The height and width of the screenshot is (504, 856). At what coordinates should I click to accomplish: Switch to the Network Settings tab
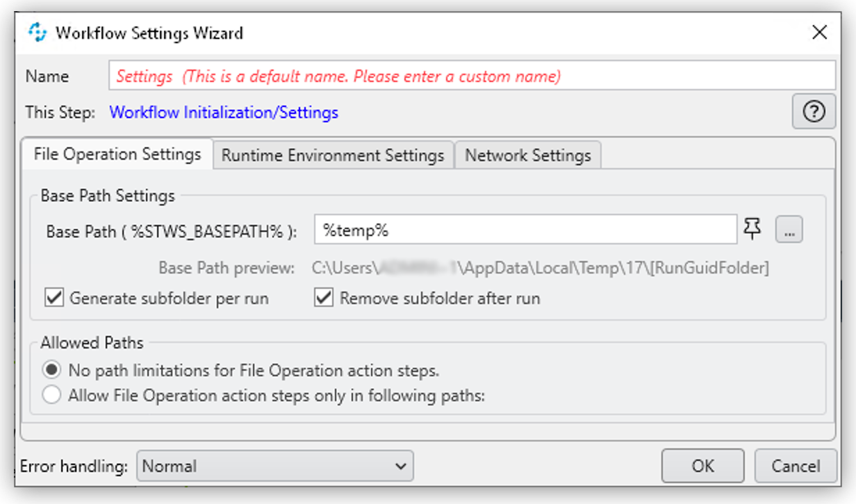pos(529,155)
